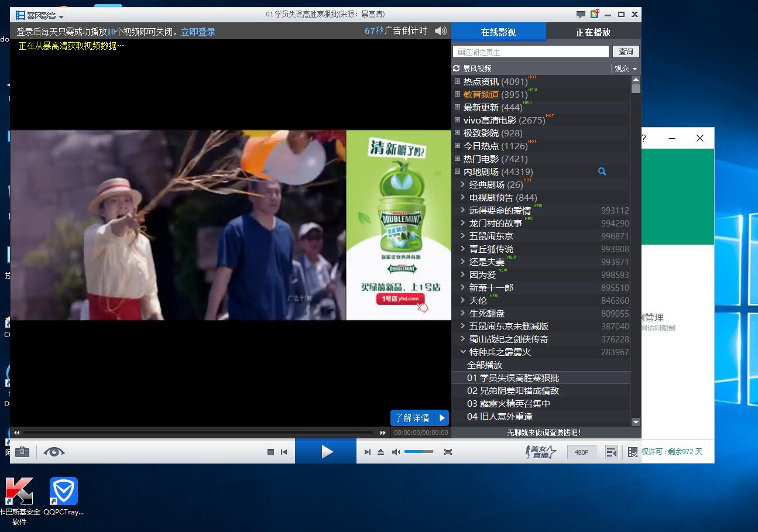Expand the 热门电影 category
Image resolution: width=758 pixels, height=532 pixels.
click(x=458, y=159)
